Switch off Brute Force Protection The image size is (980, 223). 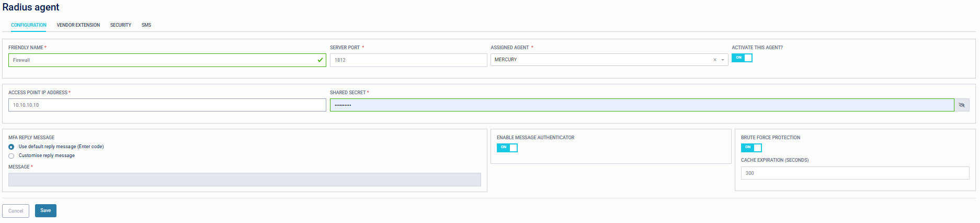click(751, 148)
